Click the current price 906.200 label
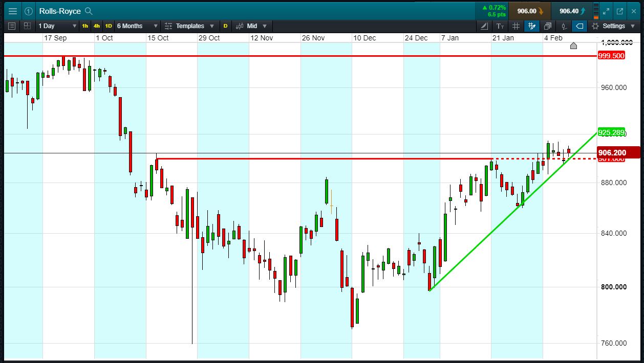 click(619, 152)
